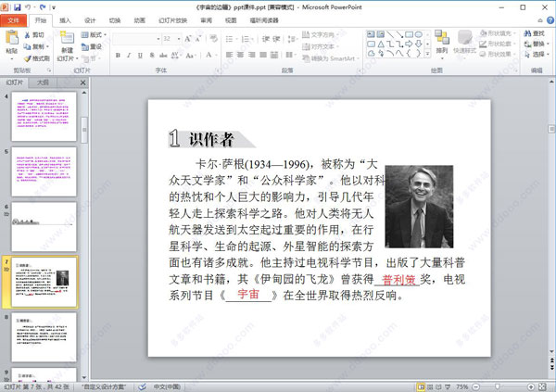Select the down arrow shape in gallery

[x=419, y=44]
